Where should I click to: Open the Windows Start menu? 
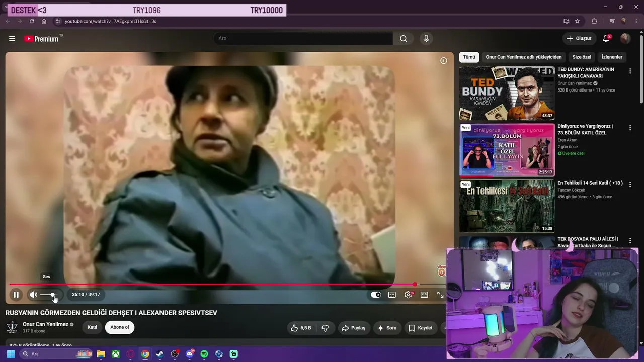click(x=11, y=354)
